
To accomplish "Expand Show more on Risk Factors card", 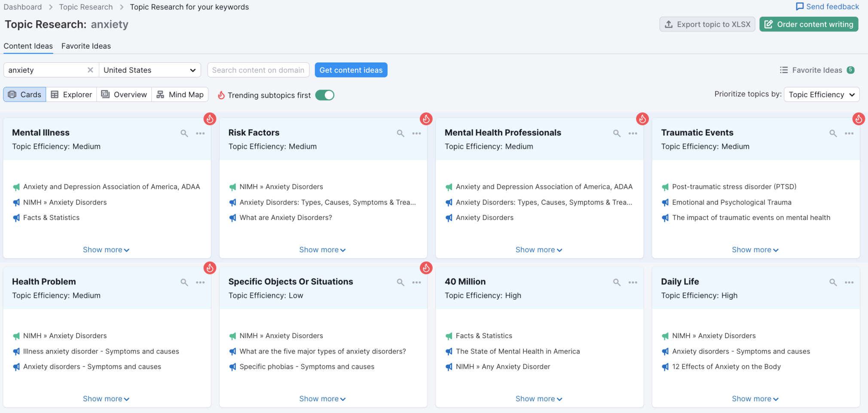I will pos(322,250).
